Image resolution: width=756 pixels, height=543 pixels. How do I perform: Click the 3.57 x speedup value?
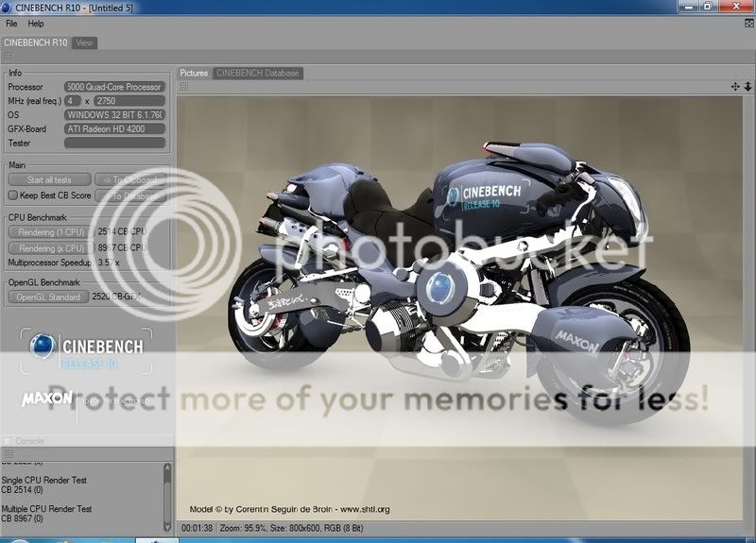tap(109, 263)
